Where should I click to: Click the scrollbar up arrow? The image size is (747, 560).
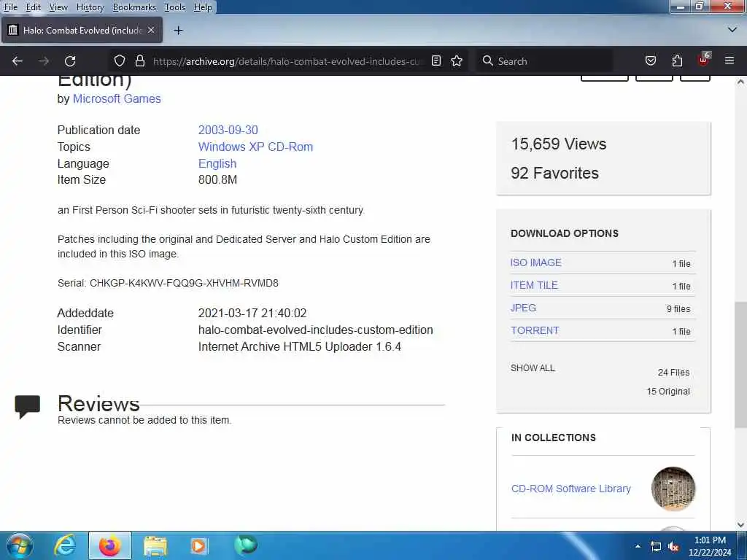740,82
